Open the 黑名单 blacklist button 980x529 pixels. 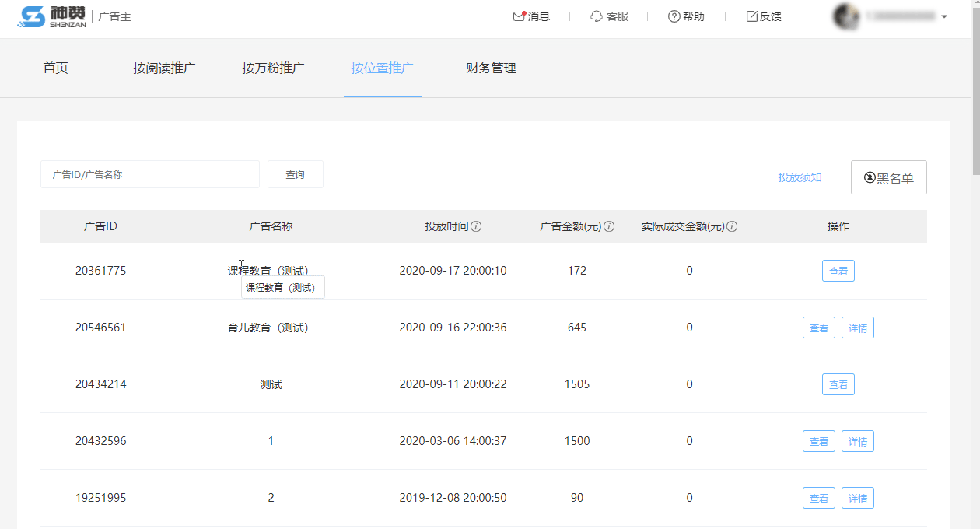point(888,178)
